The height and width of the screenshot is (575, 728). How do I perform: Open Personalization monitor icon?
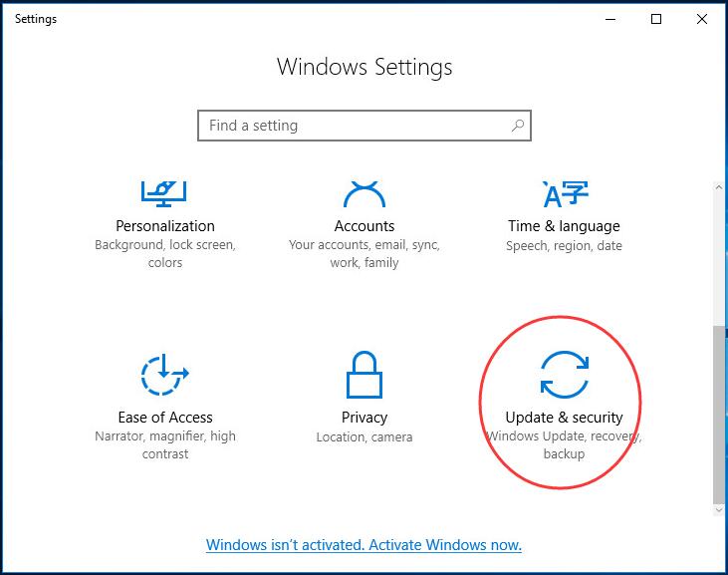[x=164, y=193]
